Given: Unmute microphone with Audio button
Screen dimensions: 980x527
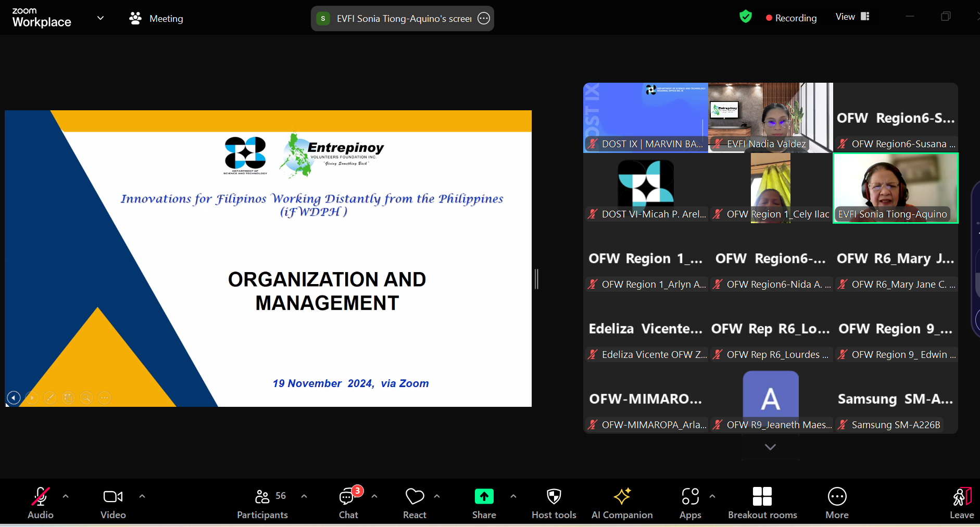Looking at the screenshot, I should [x=41, y=503].
